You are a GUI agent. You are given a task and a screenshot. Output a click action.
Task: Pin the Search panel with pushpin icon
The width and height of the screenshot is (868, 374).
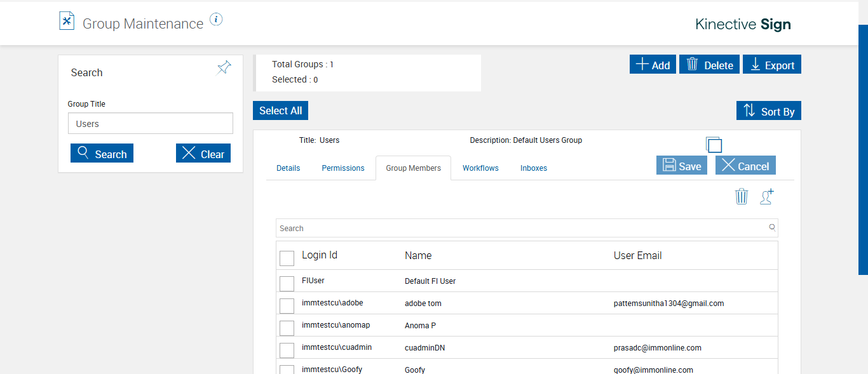point(224,67)
